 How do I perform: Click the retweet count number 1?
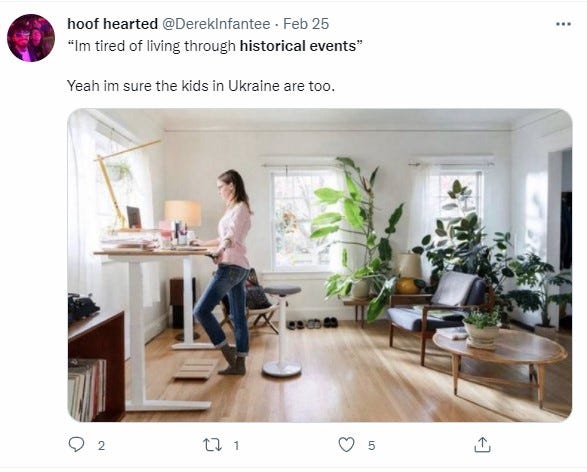236,445
